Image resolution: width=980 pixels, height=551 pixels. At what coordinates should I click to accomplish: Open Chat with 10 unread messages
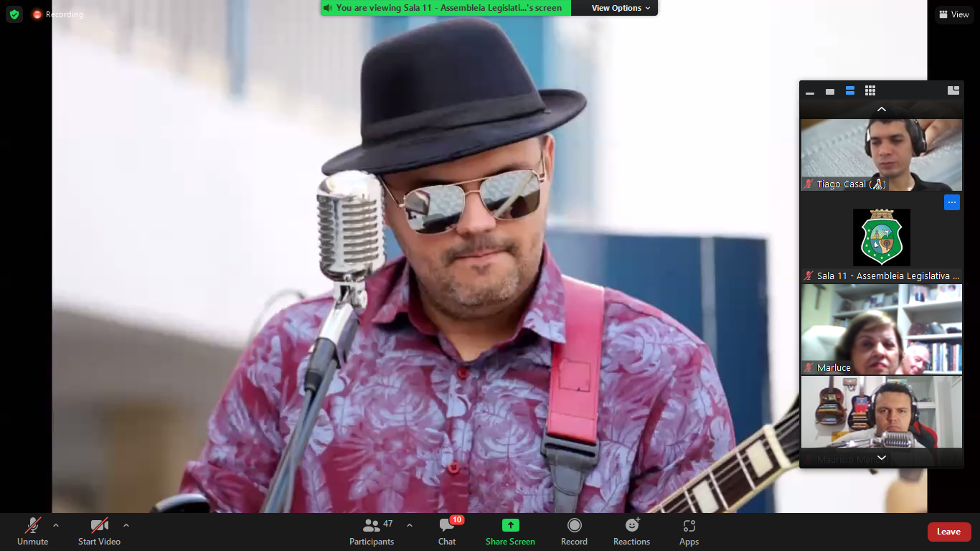pyautogui.click(x=447, y=532)
